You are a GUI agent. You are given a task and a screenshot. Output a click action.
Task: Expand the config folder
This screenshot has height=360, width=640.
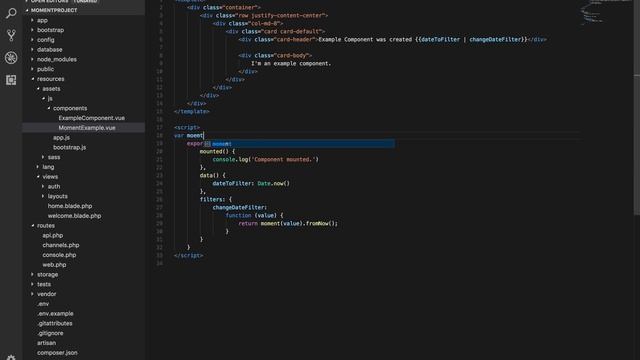pyautogui.click(x=45, y=40)
